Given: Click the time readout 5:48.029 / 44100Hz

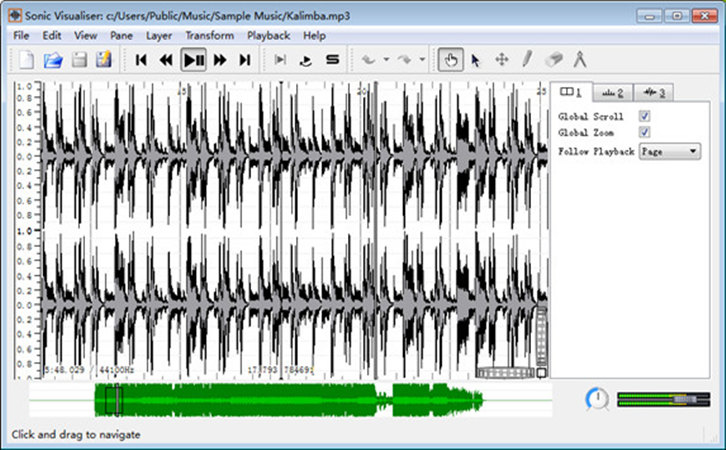Looking at the screenshot, I should 89,370.
